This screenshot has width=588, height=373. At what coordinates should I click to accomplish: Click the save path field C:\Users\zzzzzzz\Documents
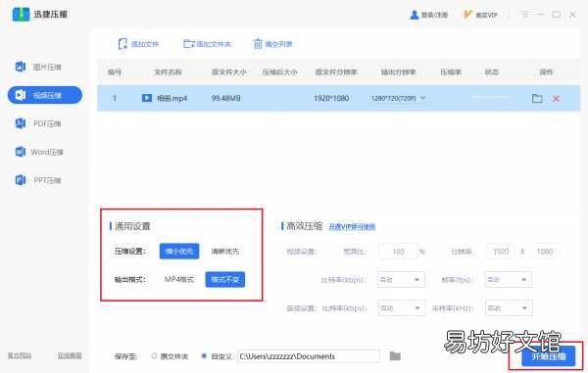tap(309, 356)
